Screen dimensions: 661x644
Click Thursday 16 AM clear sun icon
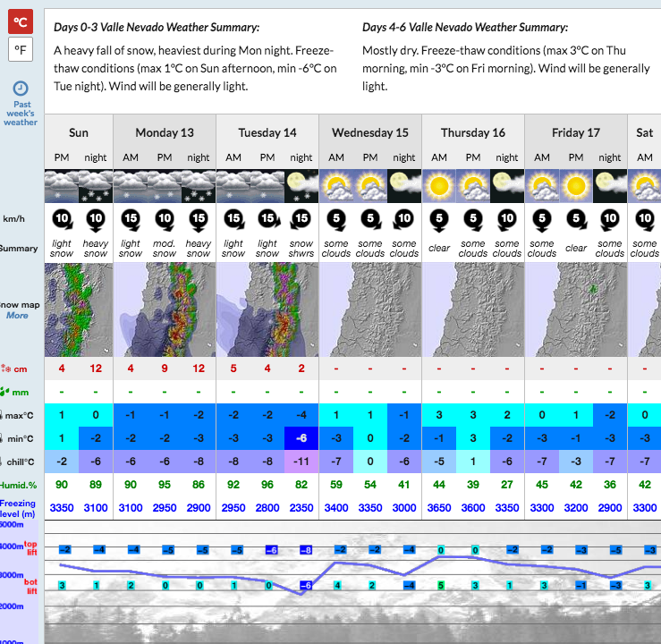click(439, 186)
